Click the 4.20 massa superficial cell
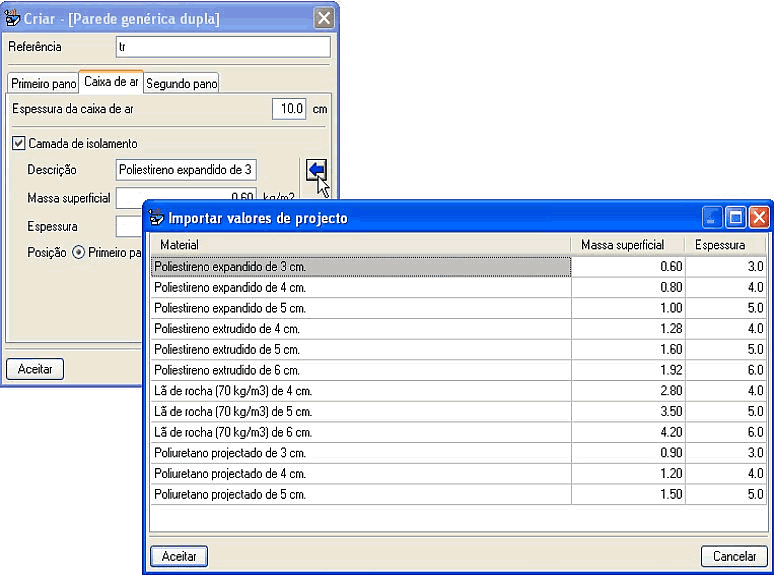 coord(628,432)
